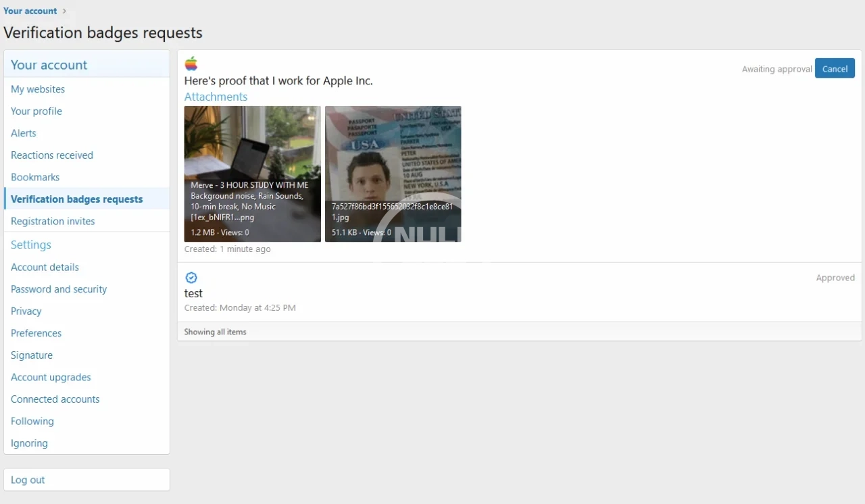Open the study video screenshot attachment
Screen dimensions: 865x504
[x=252, y=174]
